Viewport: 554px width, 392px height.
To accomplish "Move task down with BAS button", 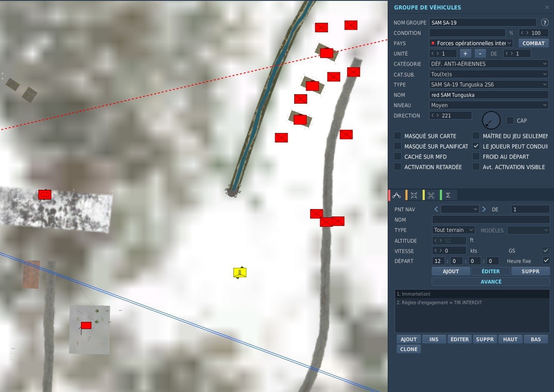I will [x=535, y=339].
